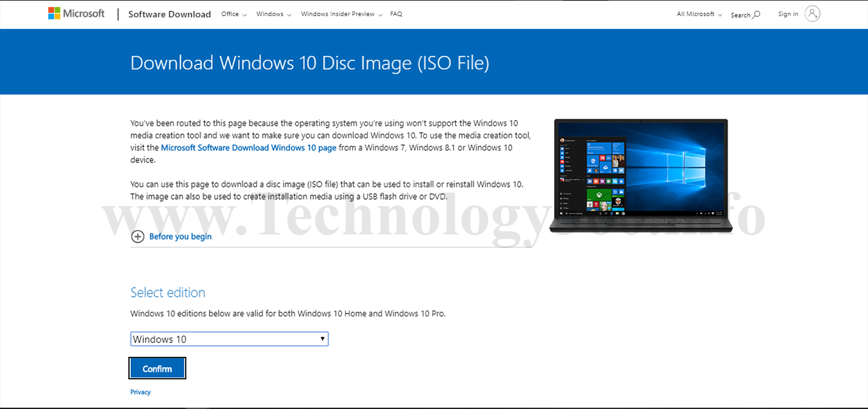Click the Select edition heading
The height and width of the screenshot is (409, 868).
pyautogui.click(x=168, y=292)
